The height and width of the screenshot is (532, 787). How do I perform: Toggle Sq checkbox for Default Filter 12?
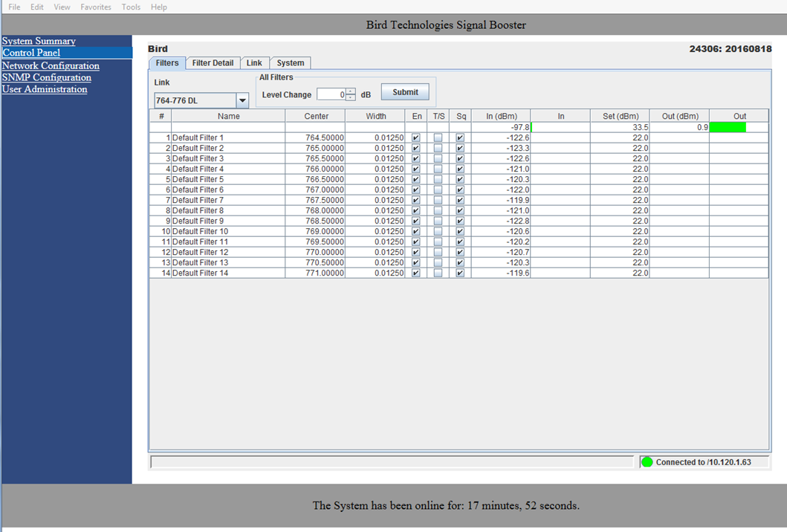point(460,253)
